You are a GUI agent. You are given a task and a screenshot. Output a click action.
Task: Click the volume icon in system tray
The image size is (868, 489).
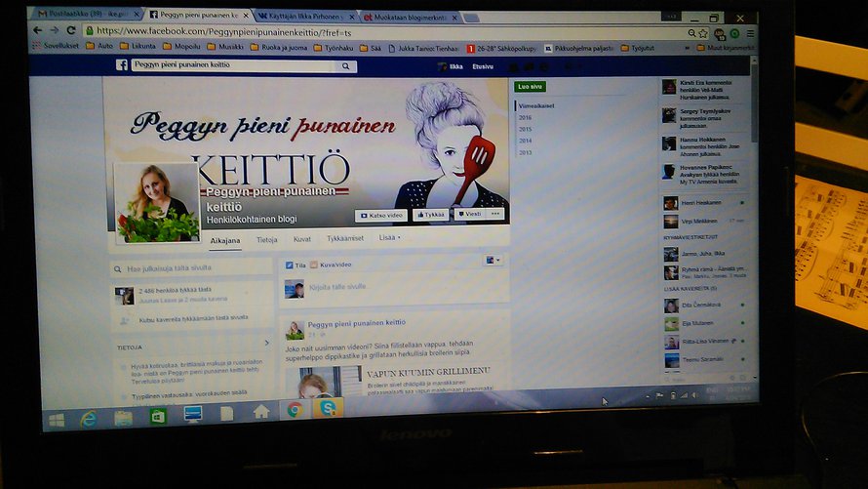pyautogui.click(x=694, y=395)
